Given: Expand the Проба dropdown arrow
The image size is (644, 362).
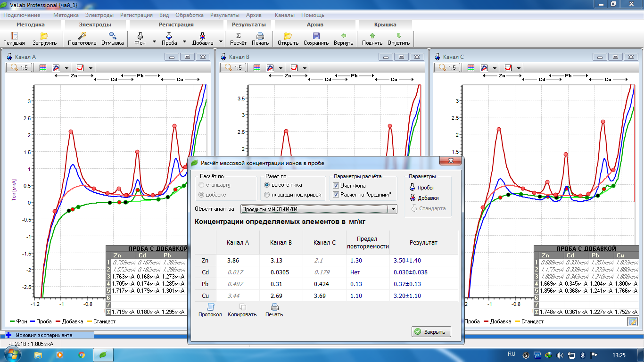Looking at the screenshot, I should pos(185,41).
